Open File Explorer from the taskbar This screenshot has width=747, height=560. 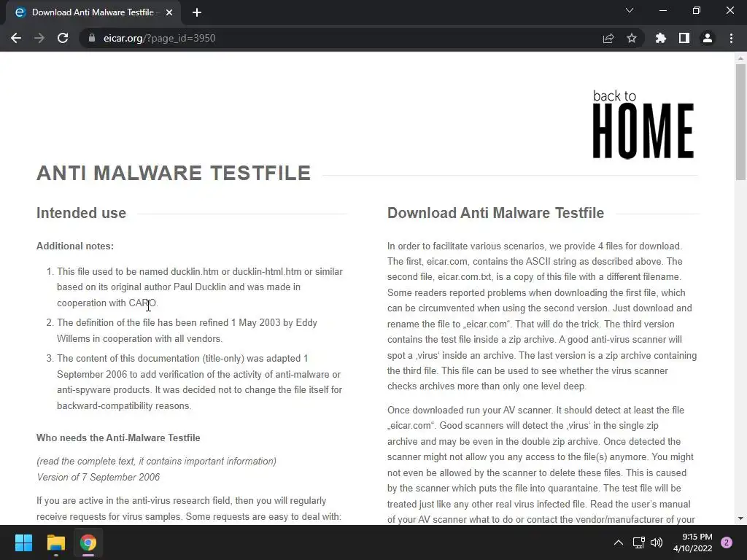[x=55, y=542]
